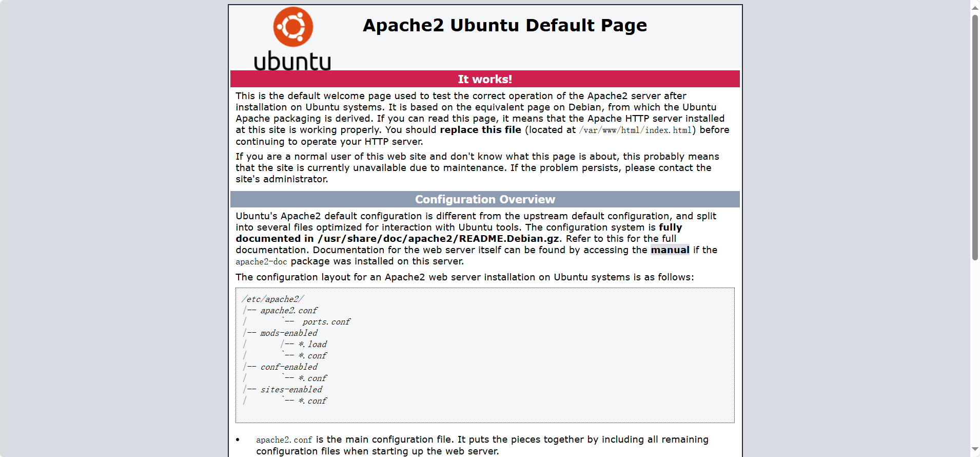980x457 pixels.
Task: Click '/usr/share/doc/apache2/README.Debian.gz' bold text
Action: pyautogui.click(x=438, y=239)
